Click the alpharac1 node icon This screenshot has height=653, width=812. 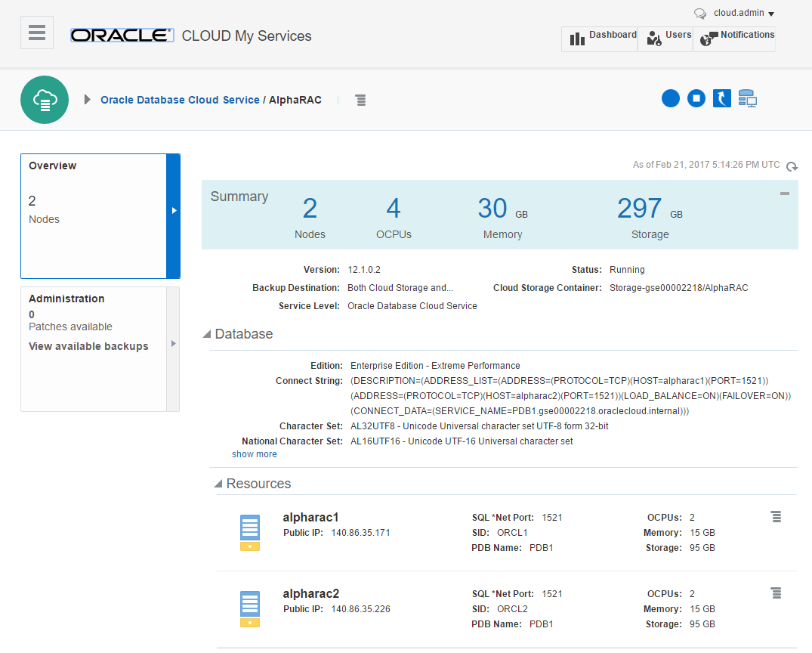point(249,533)
